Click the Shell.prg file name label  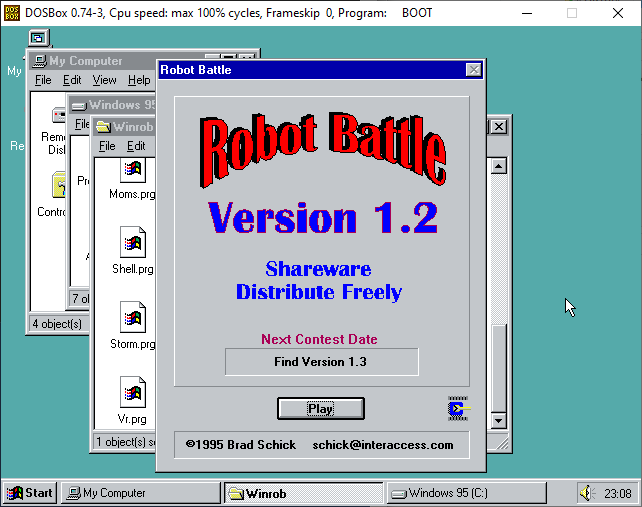(x=133, y=269)
